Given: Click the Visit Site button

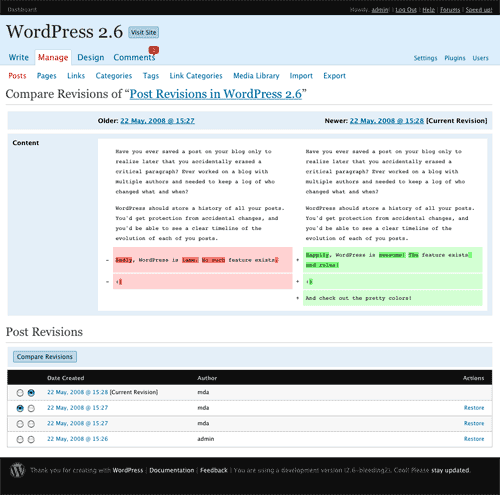Looking at the screenshot, I should (143, 32).
